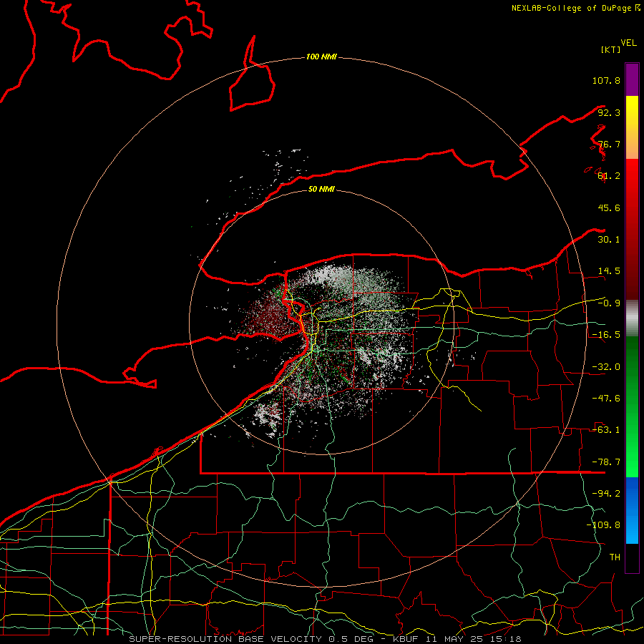
Task: Select the -63.1 scale value
Action: tap(606, 430)
